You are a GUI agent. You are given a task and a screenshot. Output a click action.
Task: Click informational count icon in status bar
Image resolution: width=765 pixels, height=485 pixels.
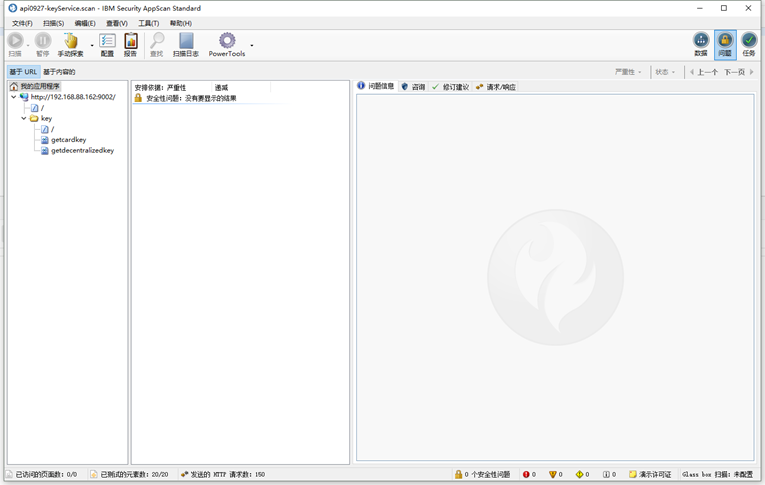pos(609,474)
